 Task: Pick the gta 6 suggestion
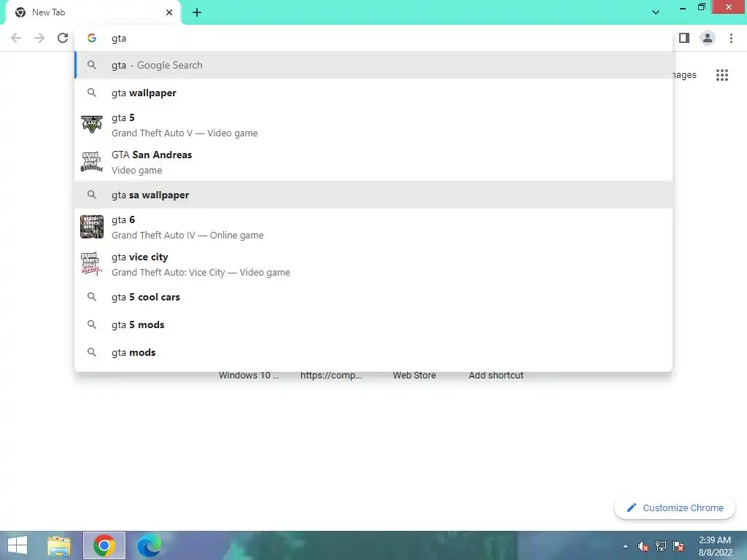coord(373,227)
